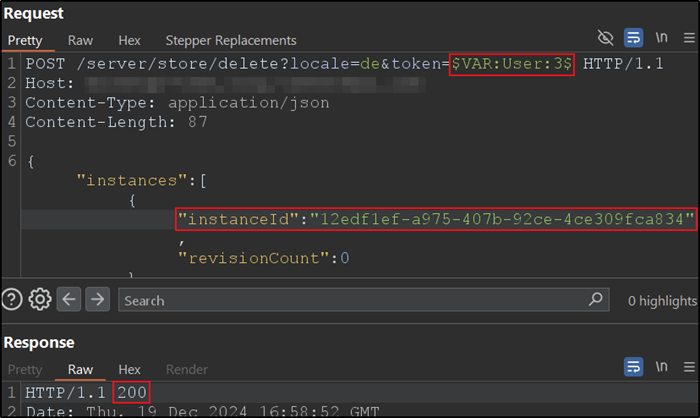Toggle line wrap in the Response panel
This screenshot has height=418, width=700.
pos(633,368)
